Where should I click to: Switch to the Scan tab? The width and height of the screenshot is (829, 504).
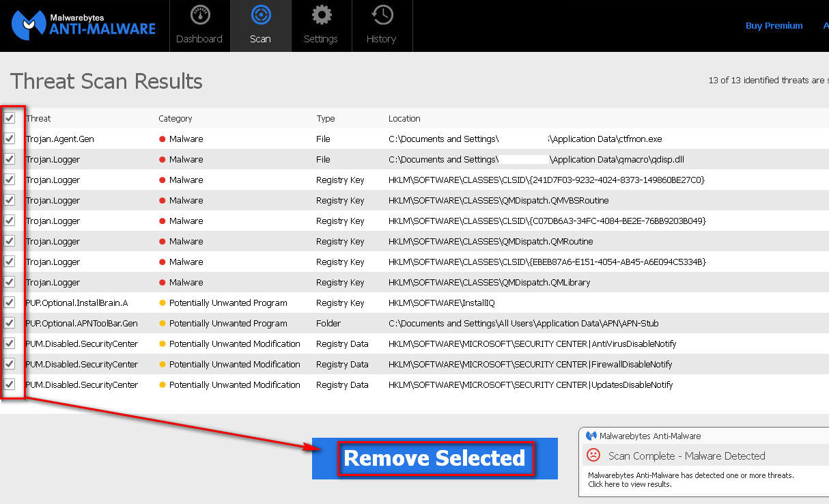[x=260, y=26]
